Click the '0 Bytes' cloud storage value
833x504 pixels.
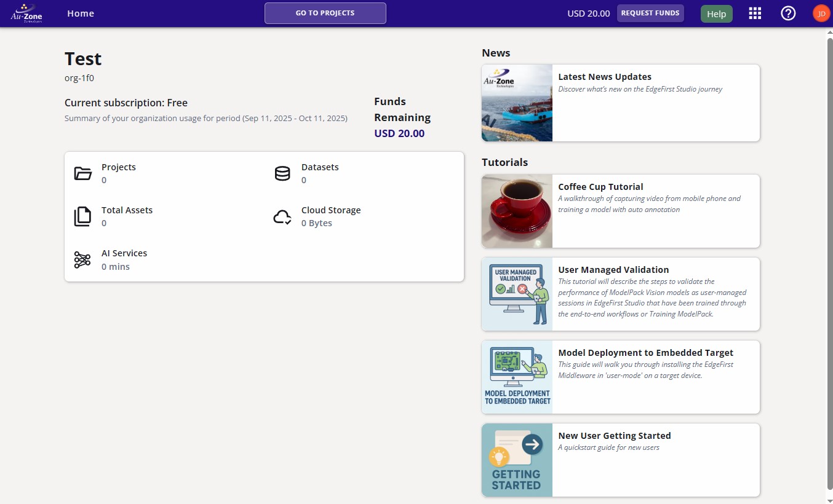(x=317, y=223)
